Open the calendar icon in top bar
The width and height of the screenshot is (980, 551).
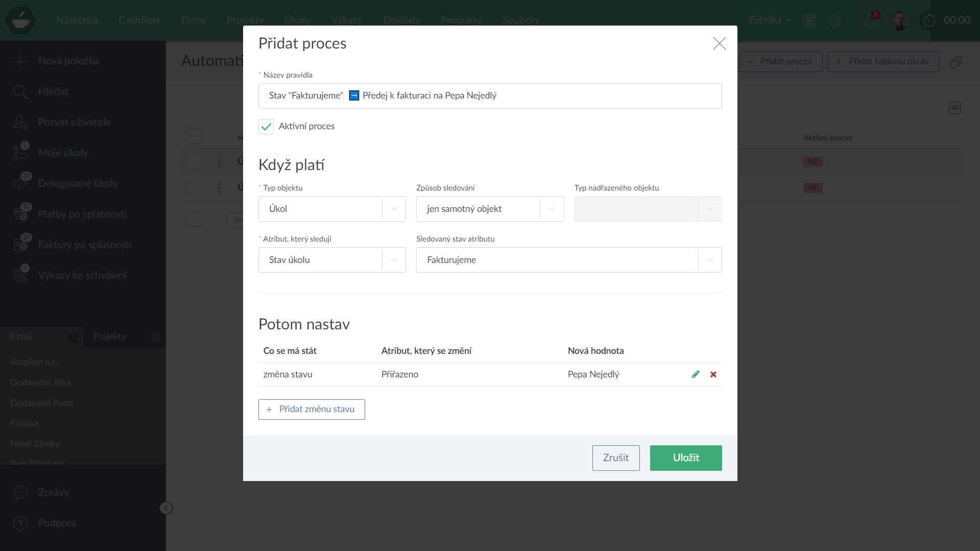(809, 20)
